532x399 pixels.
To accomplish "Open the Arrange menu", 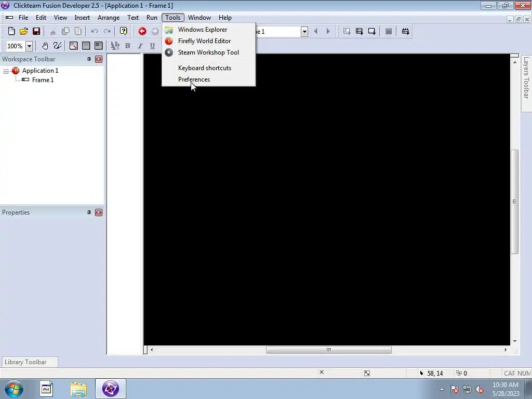I will (x=109, y=18).
